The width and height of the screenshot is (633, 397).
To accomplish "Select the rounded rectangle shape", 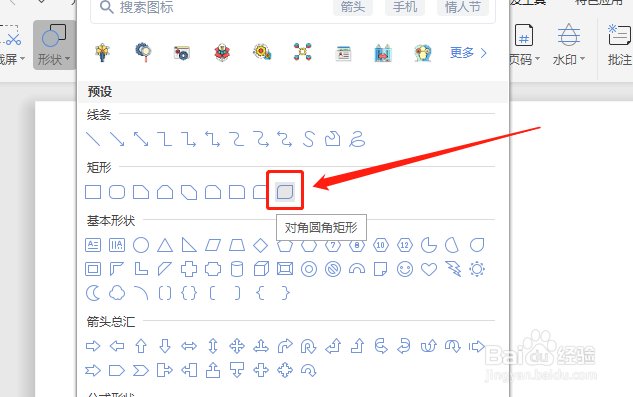I will 117,192.
